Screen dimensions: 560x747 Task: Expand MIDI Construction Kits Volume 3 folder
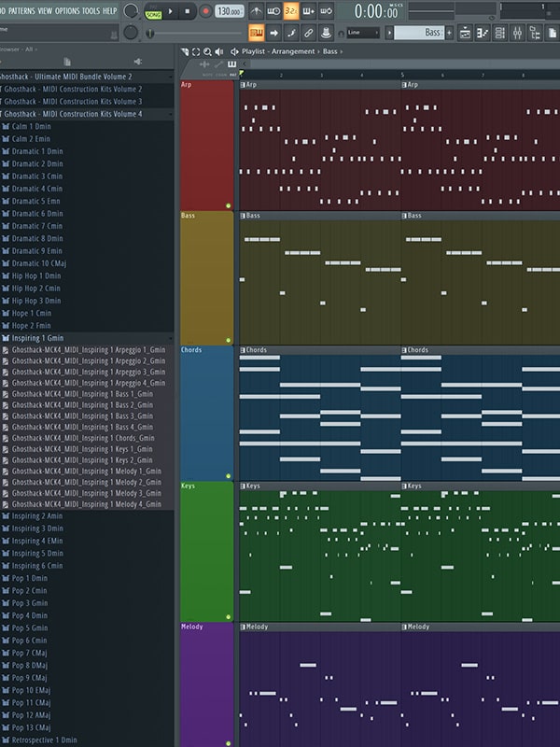tap(87, 102)
